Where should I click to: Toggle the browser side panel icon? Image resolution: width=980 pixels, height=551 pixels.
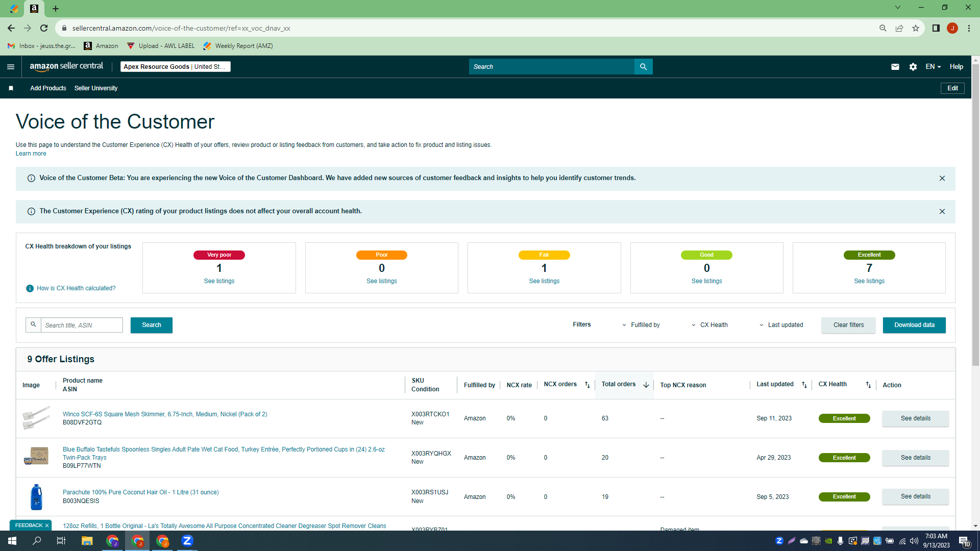pyautogui.click(x=936, y=28)
